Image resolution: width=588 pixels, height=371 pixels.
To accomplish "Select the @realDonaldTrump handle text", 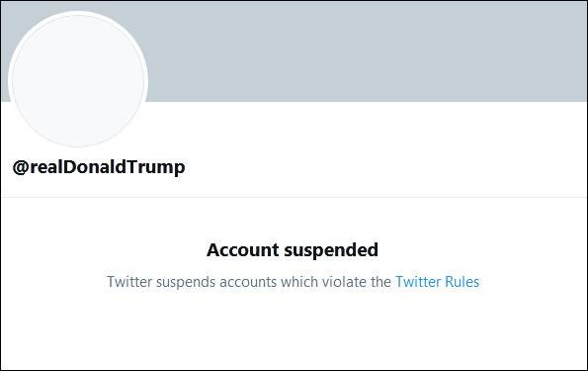I will 99,167.
